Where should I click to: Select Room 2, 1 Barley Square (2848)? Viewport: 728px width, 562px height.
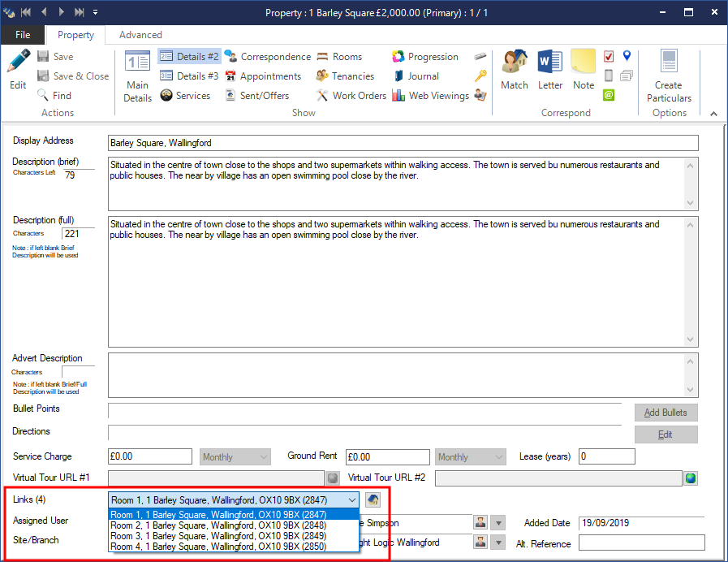click(234, 525)
